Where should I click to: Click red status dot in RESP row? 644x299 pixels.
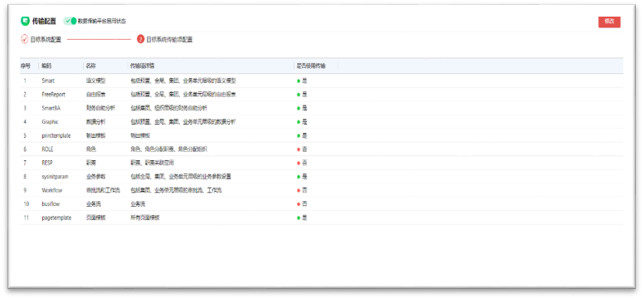point(299,163)
